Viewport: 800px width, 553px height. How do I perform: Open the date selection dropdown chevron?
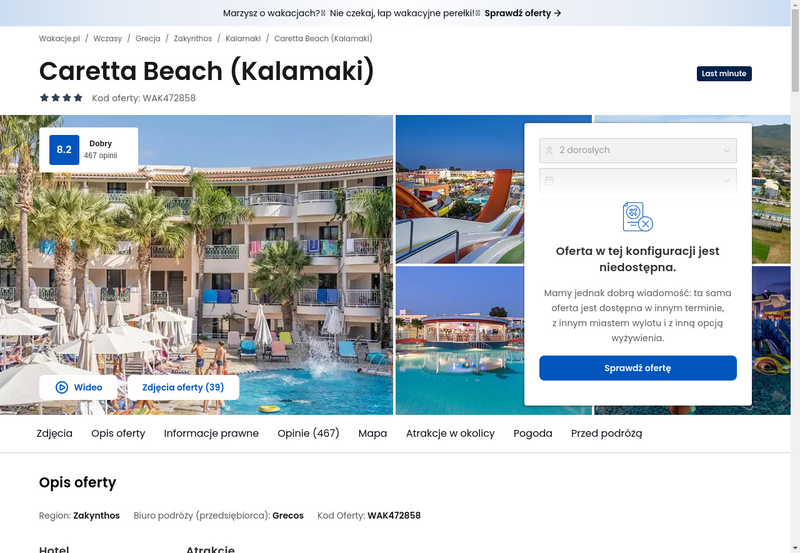click(727, 181)
